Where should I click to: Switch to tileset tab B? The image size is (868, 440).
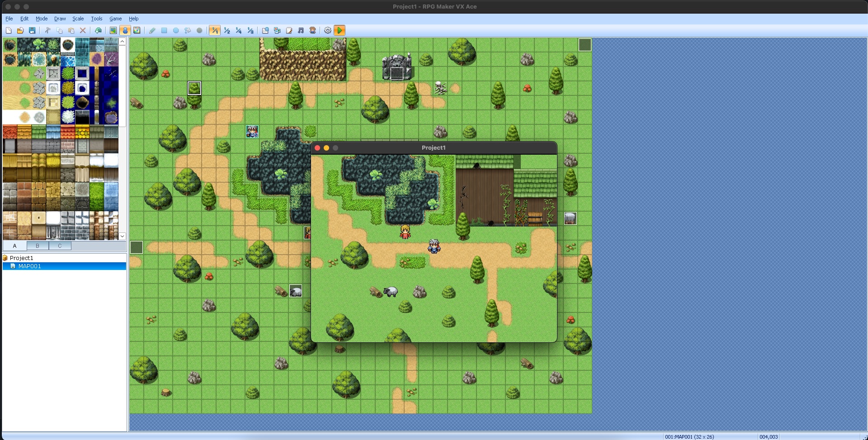point(38,246)
